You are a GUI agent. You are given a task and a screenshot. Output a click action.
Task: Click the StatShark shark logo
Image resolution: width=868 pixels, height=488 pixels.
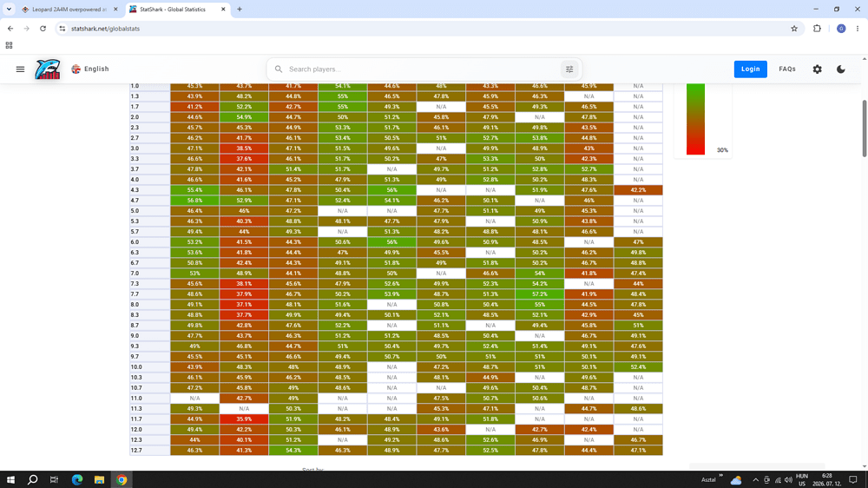pyautogui.click(x=47, y=69)
